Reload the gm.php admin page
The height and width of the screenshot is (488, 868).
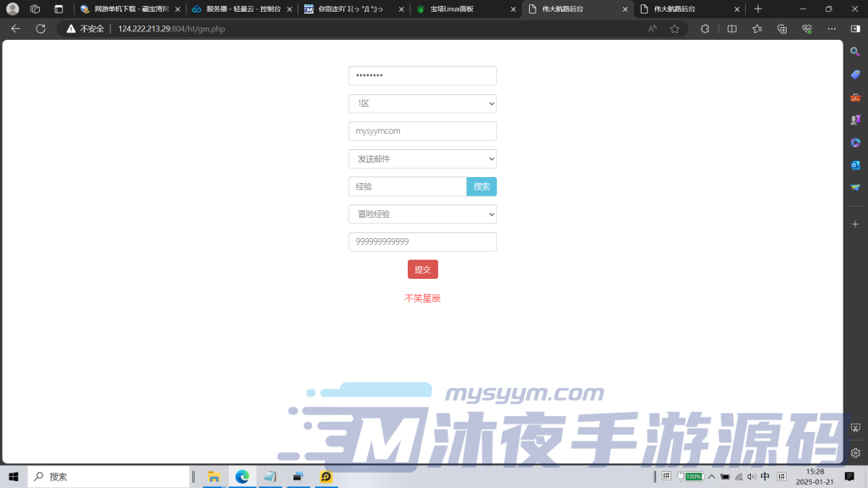click(x=40, y=28)
